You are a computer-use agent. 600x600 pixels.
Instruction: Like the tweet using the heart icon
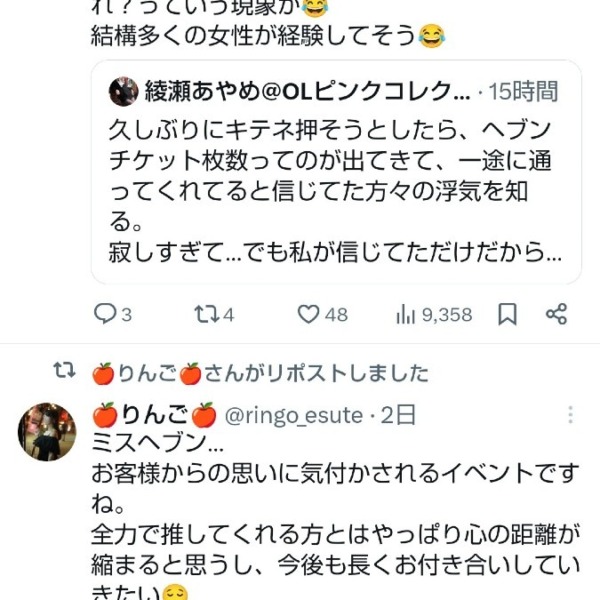pyautogui.click(x=309, y=314)
